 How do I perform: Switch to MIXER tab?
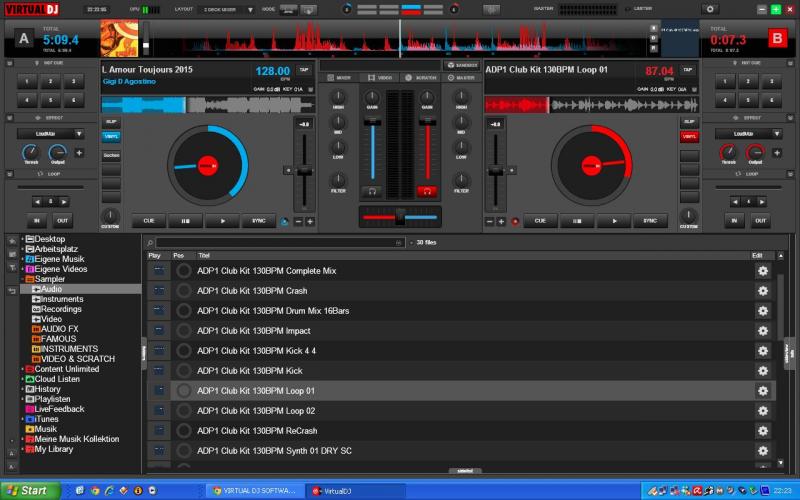point(339,78)
